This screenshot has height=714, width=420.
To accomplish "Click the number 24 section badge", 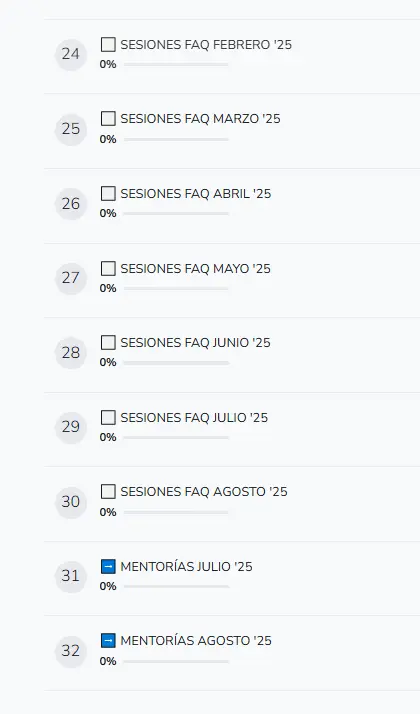I will point(71,54).
